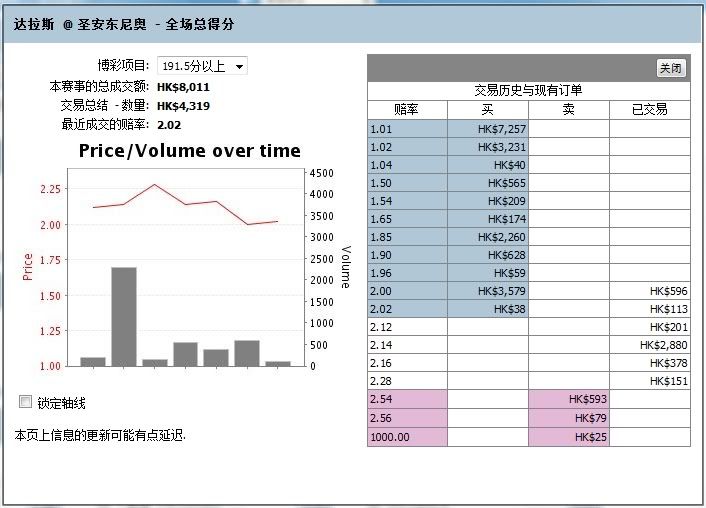Image resolution: width=706 pixels, height=508 pixels.
Task: Click the 卖 column header
Action: click(x=569, y=110)
